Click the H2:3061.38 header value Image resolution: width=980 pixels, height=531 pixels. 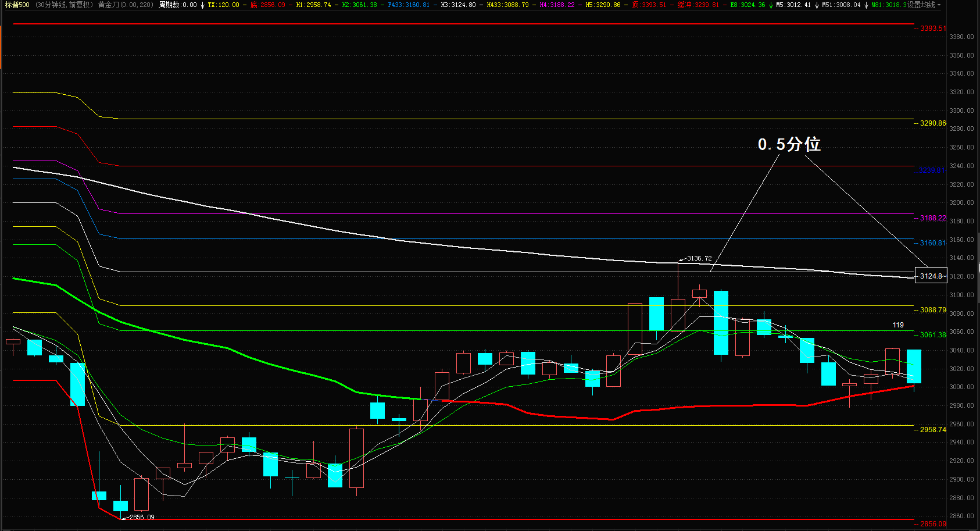(359, 5)
